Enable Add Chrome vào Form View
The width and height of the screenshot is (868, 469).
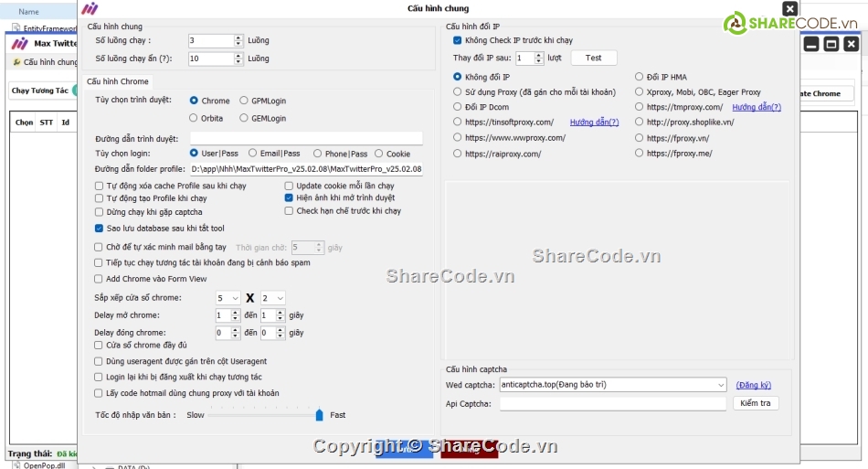99,279
